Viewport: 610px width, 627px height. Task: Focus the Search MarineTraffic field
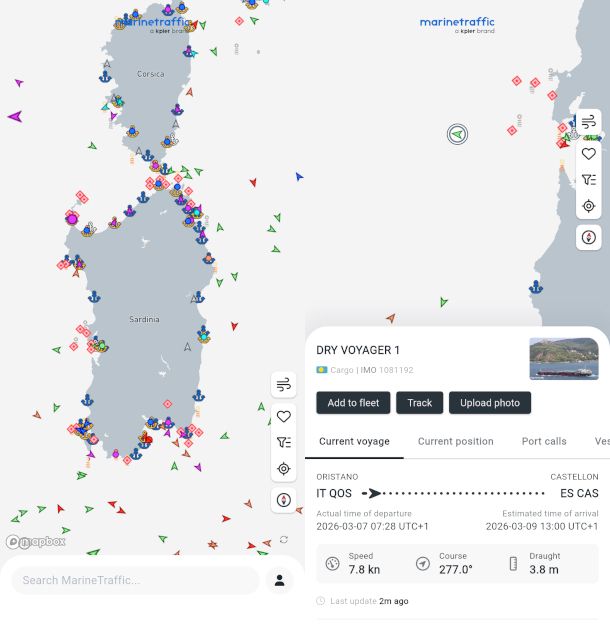point(135,580)
